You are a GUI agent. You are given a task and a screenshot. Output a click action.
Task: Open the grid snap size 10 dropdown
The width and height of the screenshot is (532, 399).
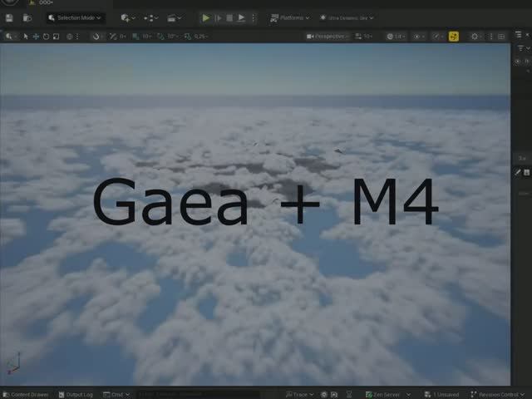(x=147, y=37)
